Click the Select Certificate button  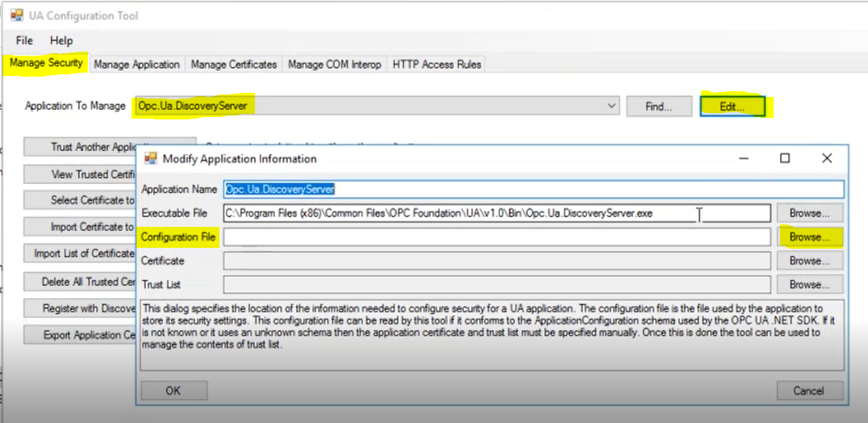click(x=81, y=200)
